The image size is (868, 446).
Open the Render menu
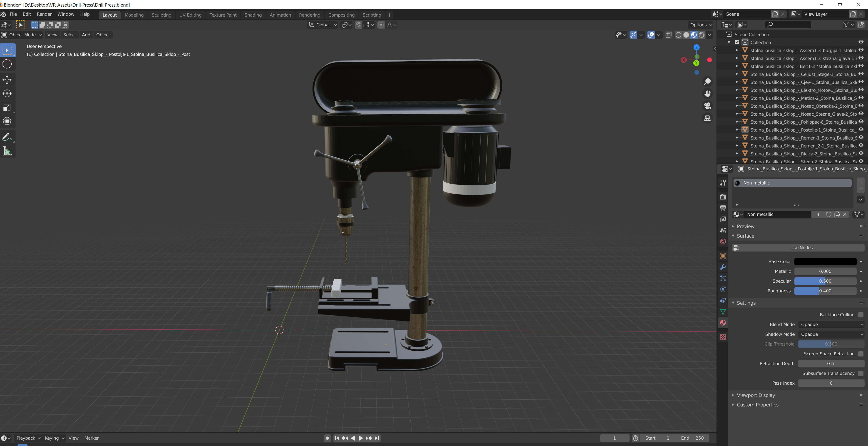coord(44,14)
